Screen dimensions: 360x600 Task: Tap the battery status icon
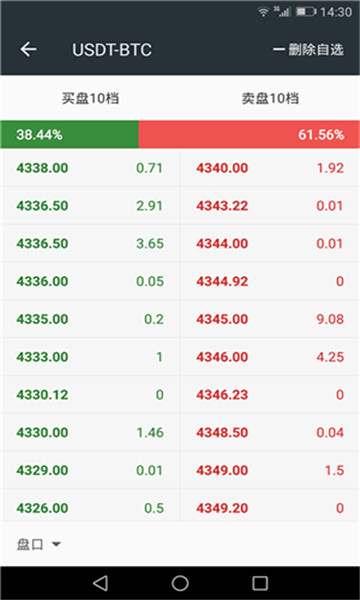point(306,12)
